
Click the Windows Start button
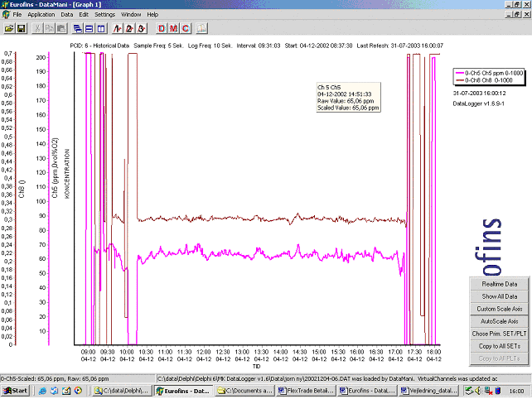15,391
